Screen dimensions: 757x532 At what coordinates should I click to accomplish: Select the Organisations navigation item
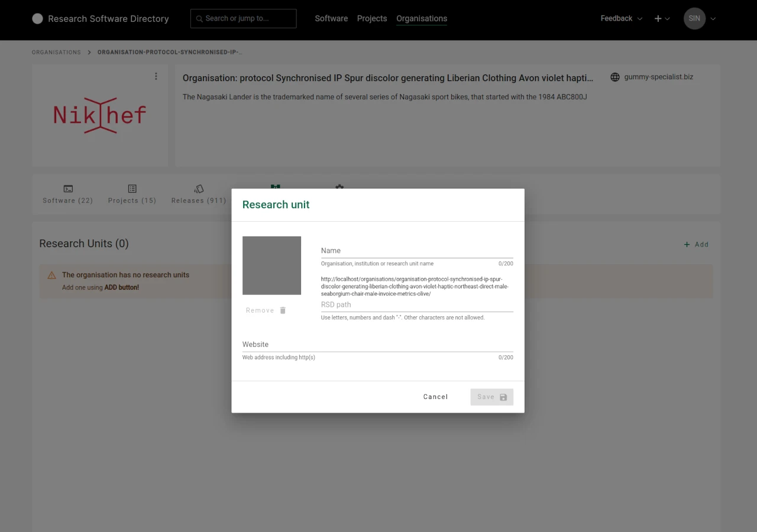pyautogui.click(x=422, y=18)
